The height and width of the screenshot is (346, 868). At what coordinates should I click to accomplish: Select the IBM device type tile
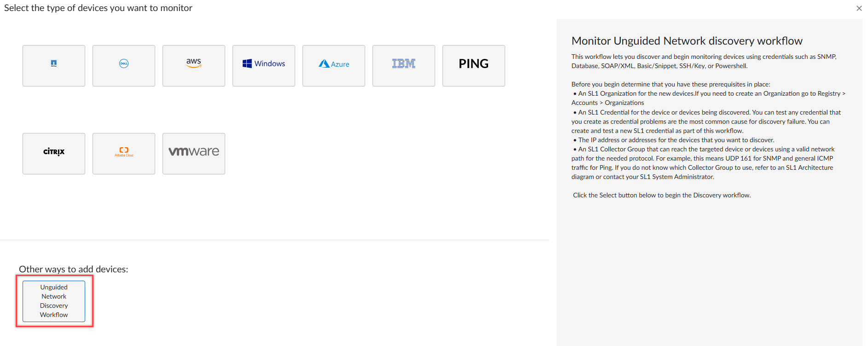(x=404, y=66)
